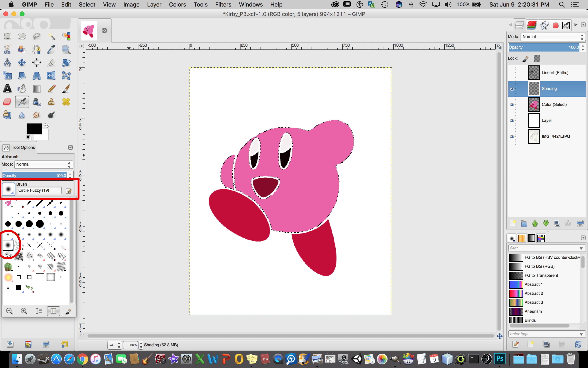This screenshot has height=368, width=588.
Task: Select the Rectangle Select tool
Action: tap(8, 37)
